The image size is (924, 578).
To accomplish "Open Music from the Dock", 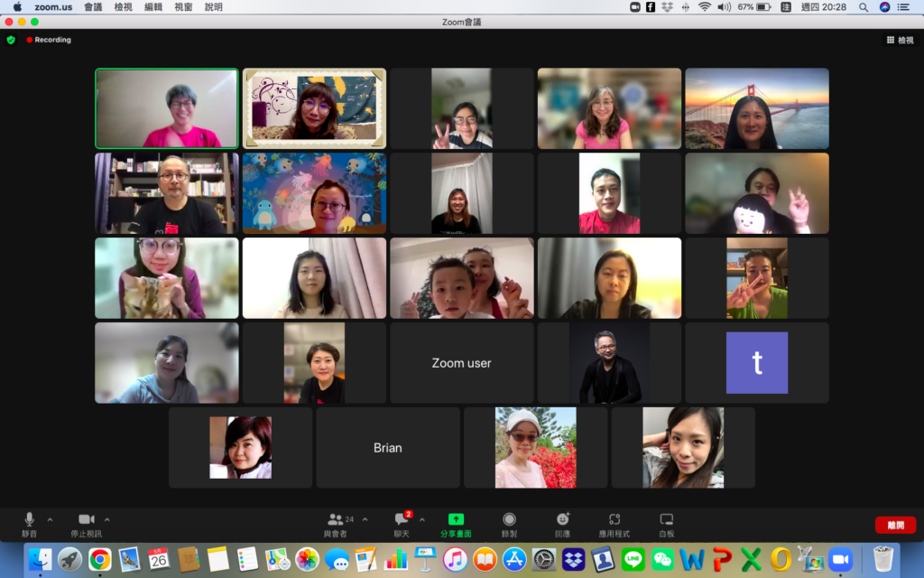I will [455, 559].
